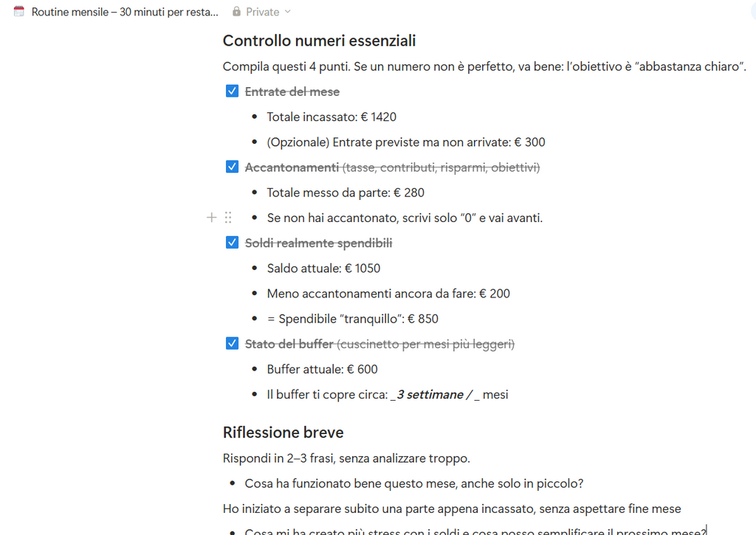Click the bullet marker next to Saldo attuale
Screen dimensions: 756x535
point(254,268)
